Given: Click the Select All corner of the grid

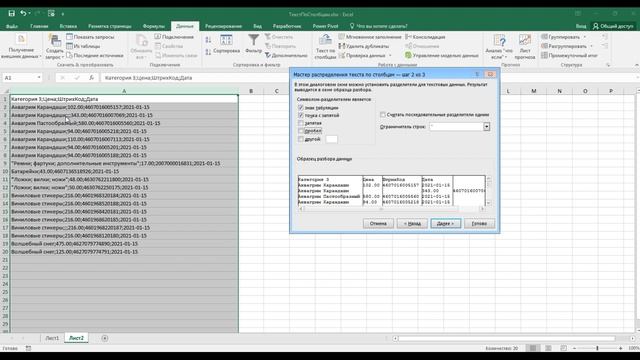Looking at the screenshot, I should coord(5,91).
